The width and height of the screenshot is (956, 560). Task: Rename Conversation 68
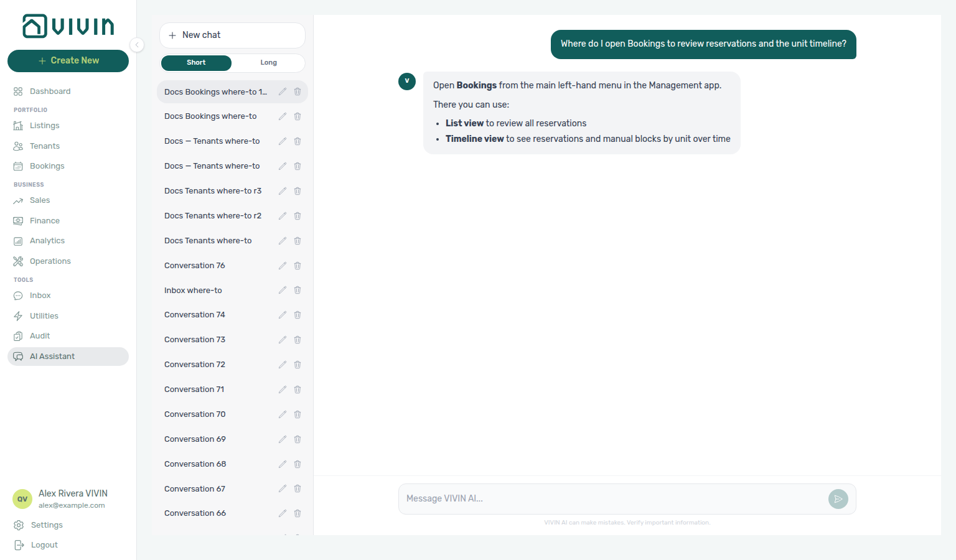283,464
